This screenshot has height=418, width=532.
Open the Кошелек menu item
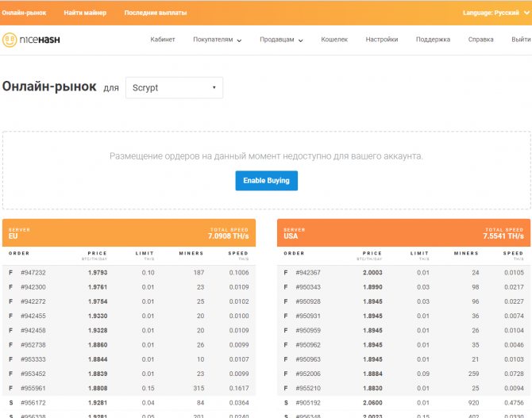tap(334, 40)
